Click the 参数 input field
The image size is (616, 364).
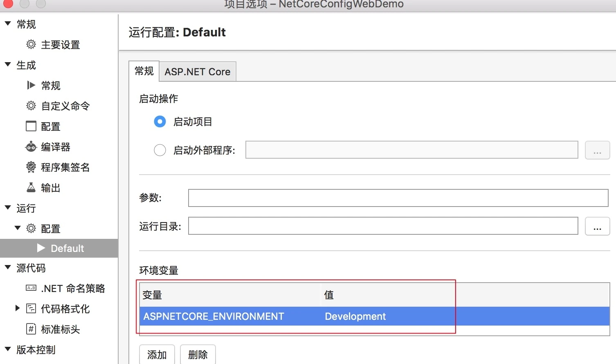[x=398, y=198]
